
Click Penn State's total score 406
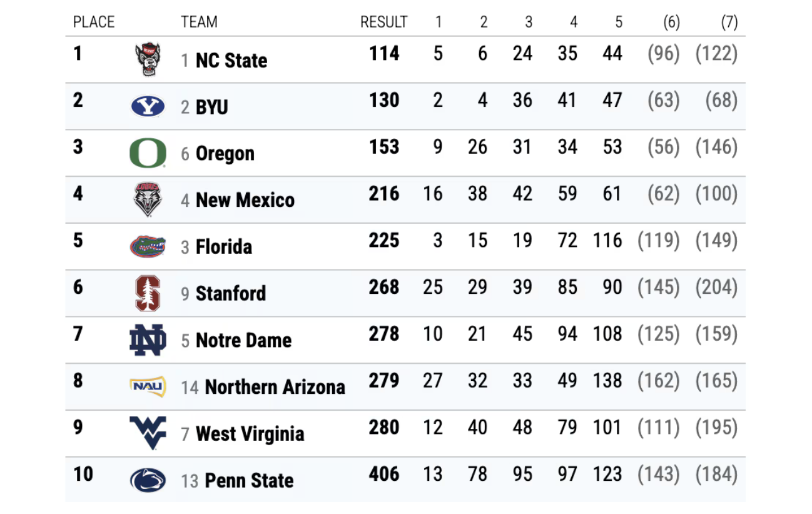[x=384, y=474]
